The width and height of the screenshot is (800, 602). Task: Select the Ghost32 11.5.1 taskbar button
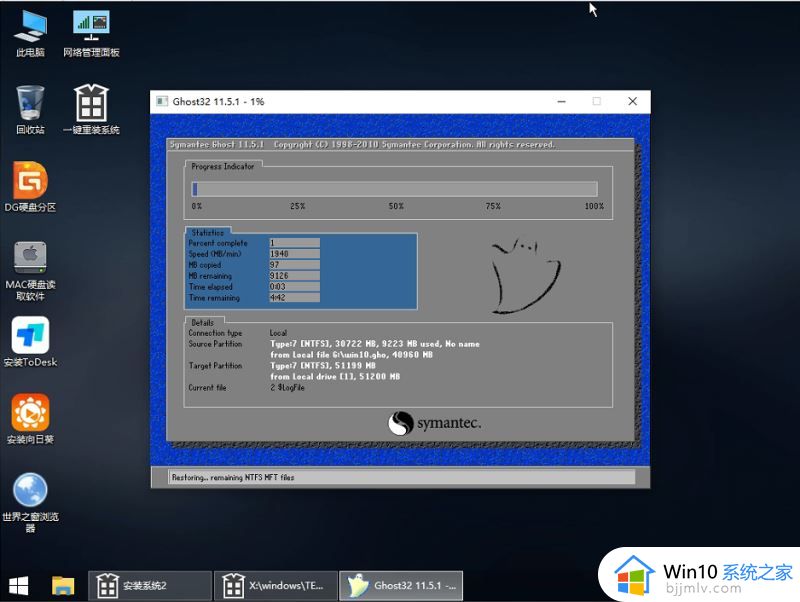pyautogui.click(x=401, y=586)
